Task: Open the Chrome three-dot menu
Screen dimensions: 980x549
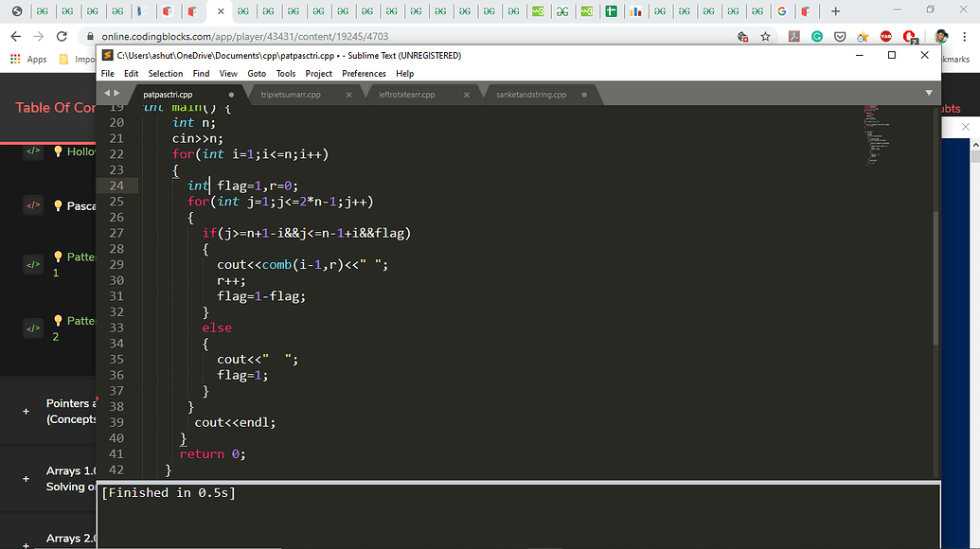Action: 965,36
